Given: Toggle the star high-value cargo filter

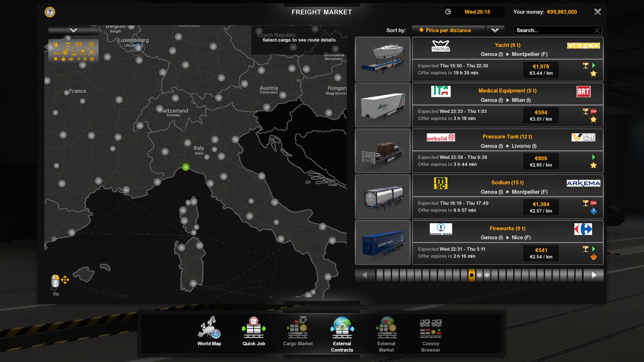Looking at the screenshot, I should tap(56, 59).
